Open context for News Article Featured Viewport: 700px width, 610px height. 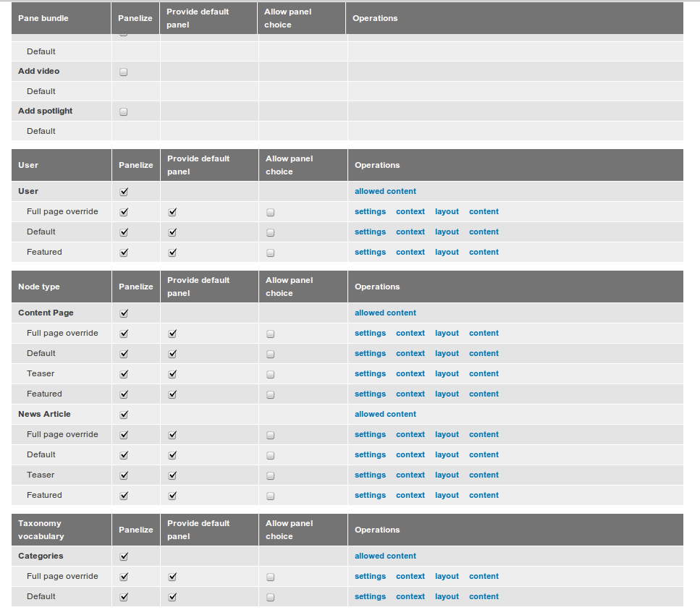(410, 495)
